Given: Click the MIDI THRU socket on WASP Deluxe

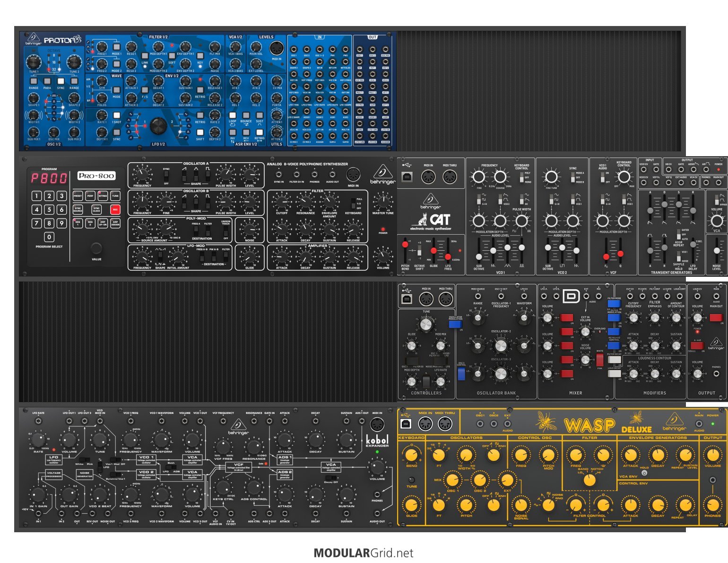Looking at the screenshot, I should [445, 424].
